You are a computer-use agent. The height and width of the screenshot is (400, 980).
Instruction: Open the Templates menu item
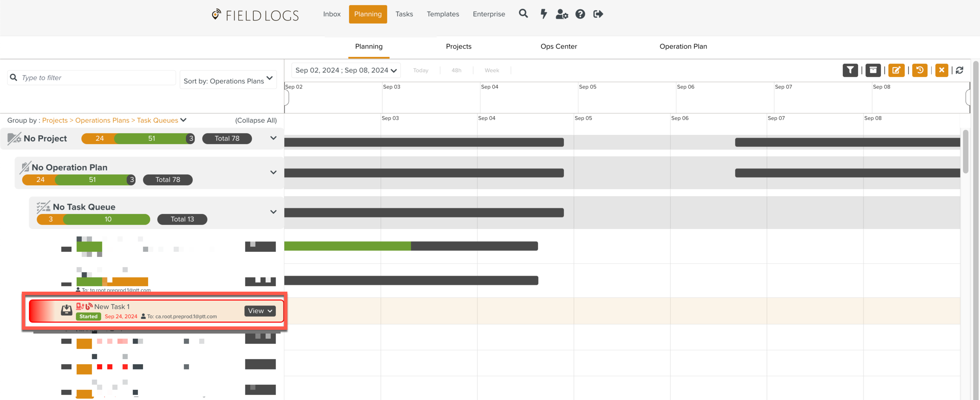coord(443,14)
